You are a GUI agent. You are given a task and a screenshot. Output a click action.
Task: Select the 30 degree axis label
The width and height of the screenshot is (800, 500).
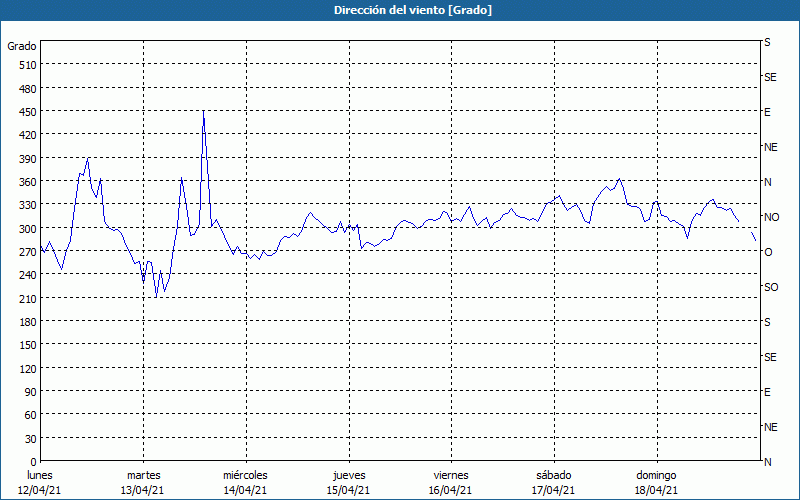[x=31, y=439]
